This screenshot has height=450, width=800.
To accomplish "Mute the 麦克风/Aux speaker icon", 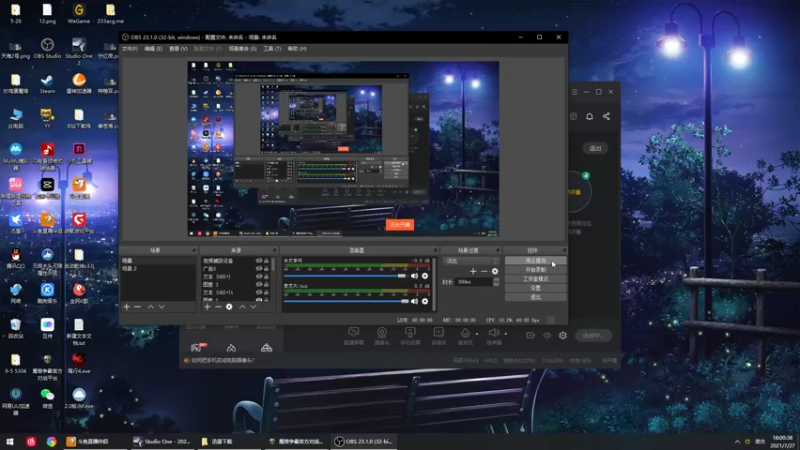I will [x=414, y=301].
